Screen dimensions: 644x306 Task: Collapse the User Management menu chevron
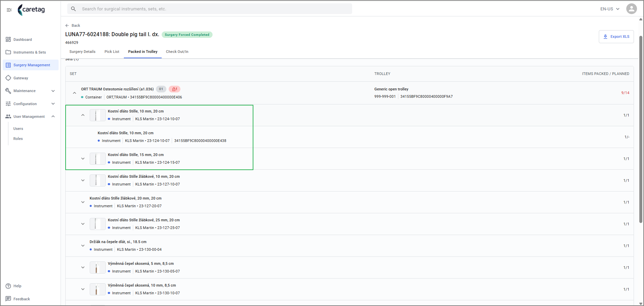point(53,117)
